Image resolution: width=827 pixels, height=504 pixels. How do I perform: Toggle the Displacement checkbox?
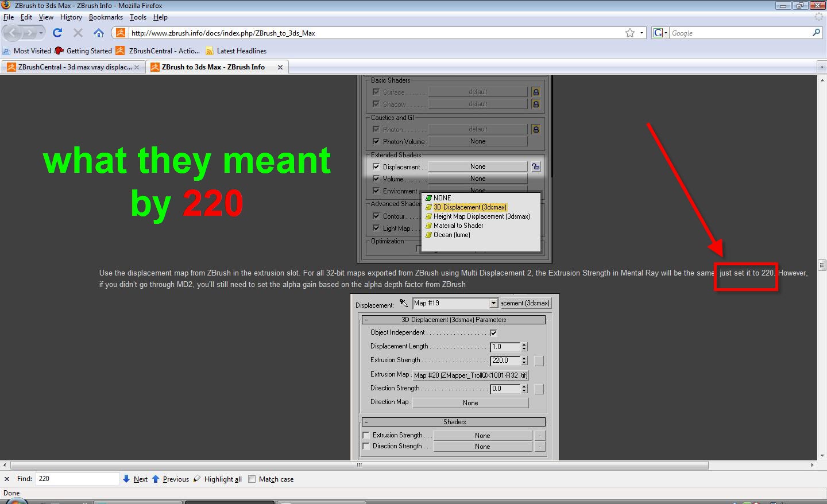point(376,166)
